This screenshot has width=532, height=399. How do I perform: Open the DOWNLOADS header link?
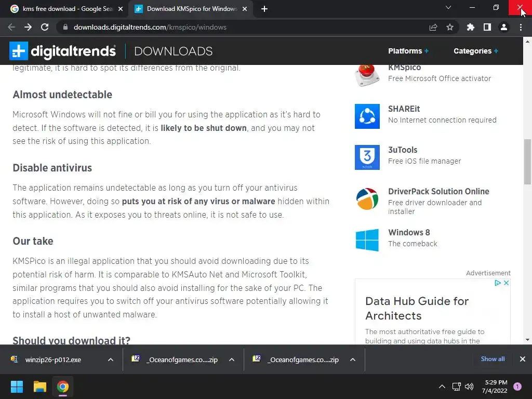coord(174,51)
